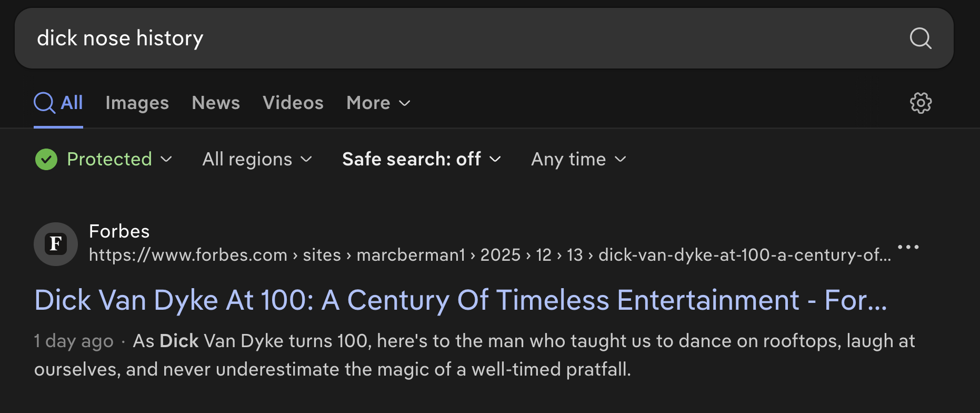
Task: Change the Safe search: off setting
Action: click(x=421, y=159)
